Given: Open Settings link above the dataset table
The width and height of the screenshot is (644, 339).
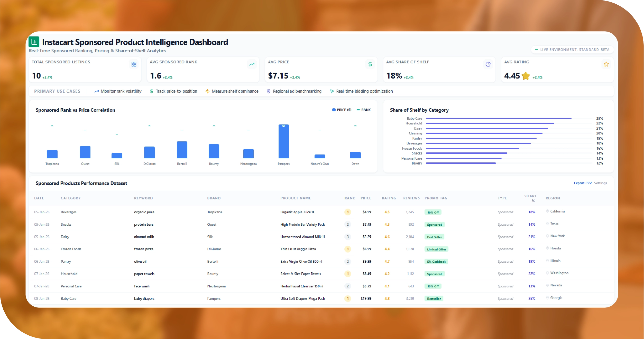Looking at the screenshot, I should [x=600, y=183].
